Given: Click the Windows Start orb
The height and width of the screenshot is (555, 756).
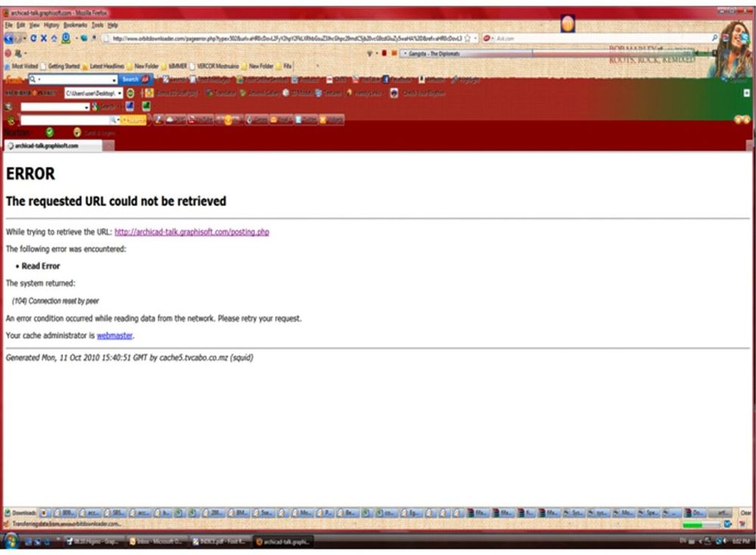Looking at the screenshot, I should [x=10, y=541].
